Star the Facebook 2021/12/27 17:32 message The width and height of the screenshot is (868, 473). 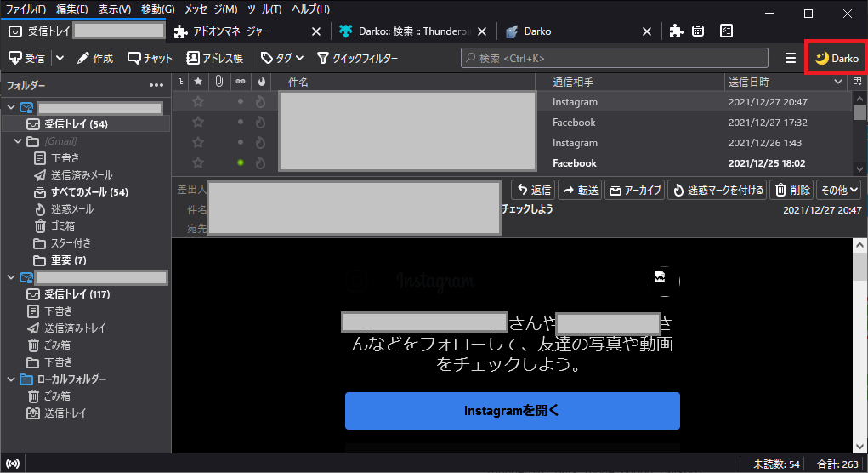198,123
